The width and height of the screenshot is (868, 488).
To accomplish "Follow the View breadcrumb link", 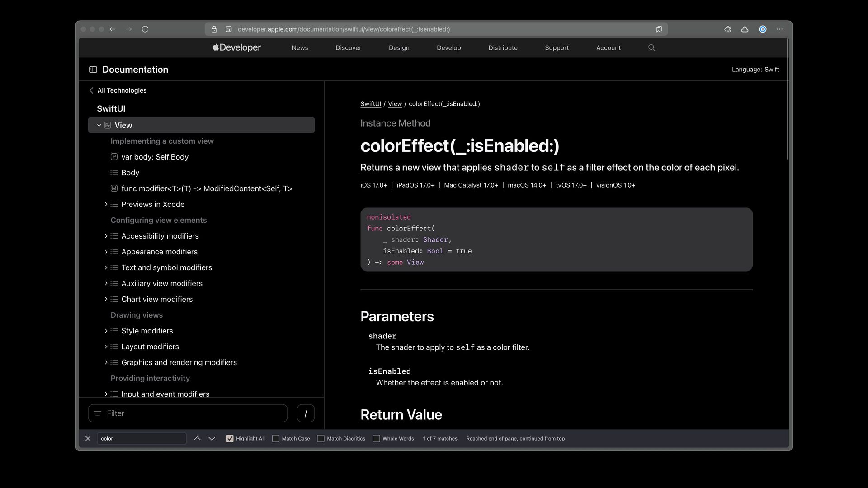I will (x=395, y=104).
